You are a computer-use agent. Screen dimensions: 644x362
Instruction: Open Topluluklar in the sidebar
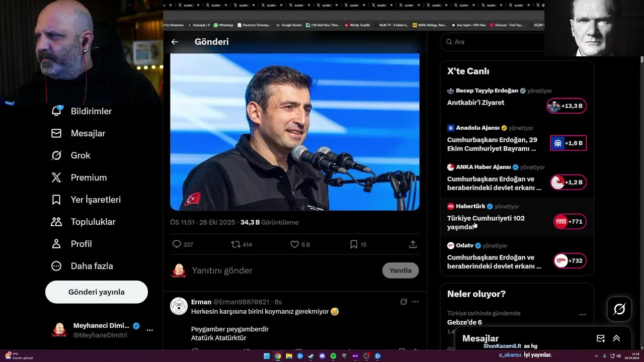[83, 222]
